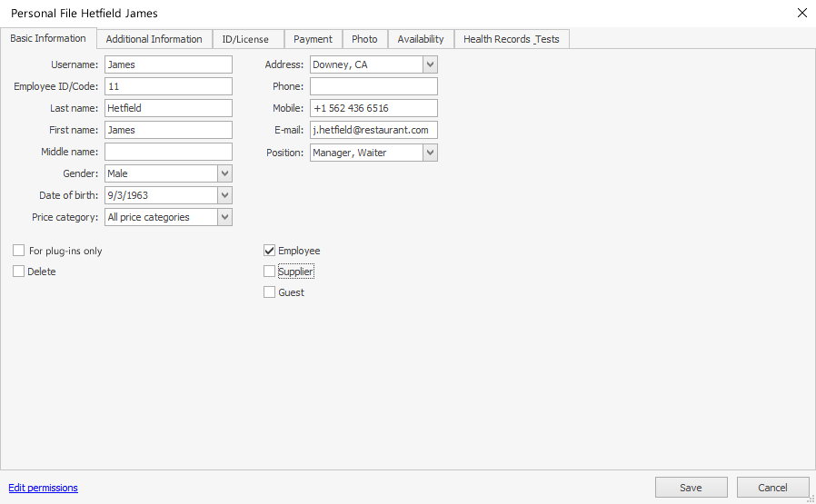
Task: Expand the Address dropdown list
Action: coord(430,64)
